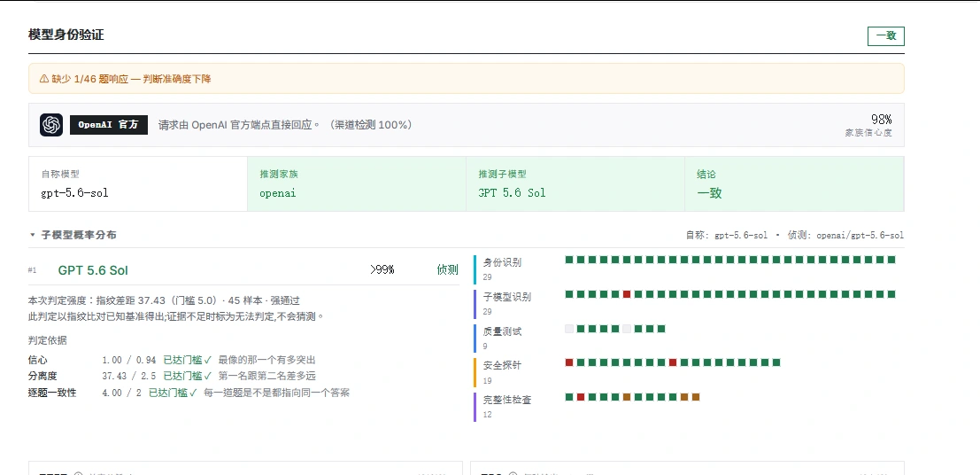Viewport: 980px width, 475px height.
Task: Click the 侦测 label in GPT 5.6 Sol row
Action: [x=447, y=269]
